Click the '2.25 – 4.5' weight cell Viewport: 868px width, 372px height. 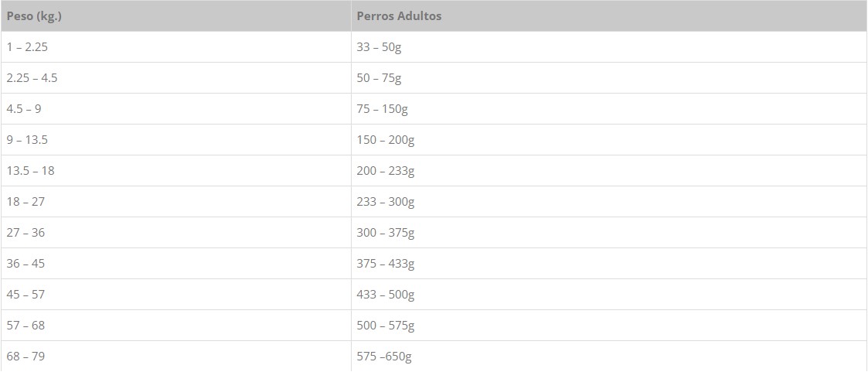point(32,78)
